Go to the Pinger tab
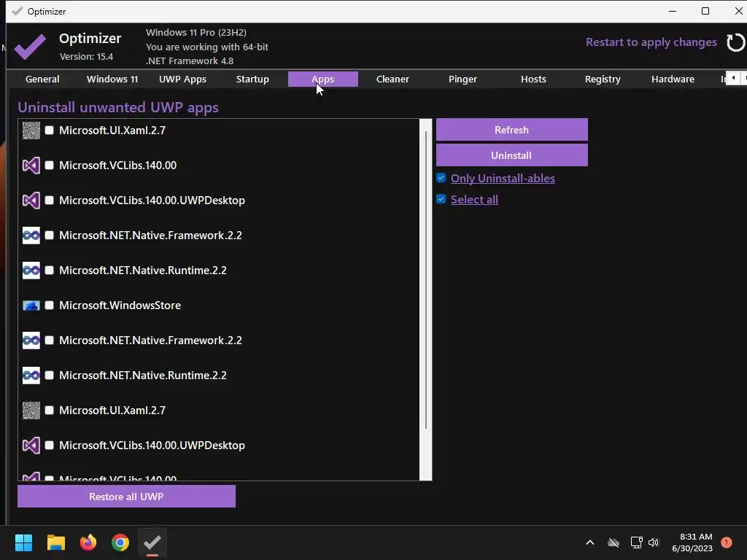This screenshot has height=560, width=747. (x=462, y=79)
